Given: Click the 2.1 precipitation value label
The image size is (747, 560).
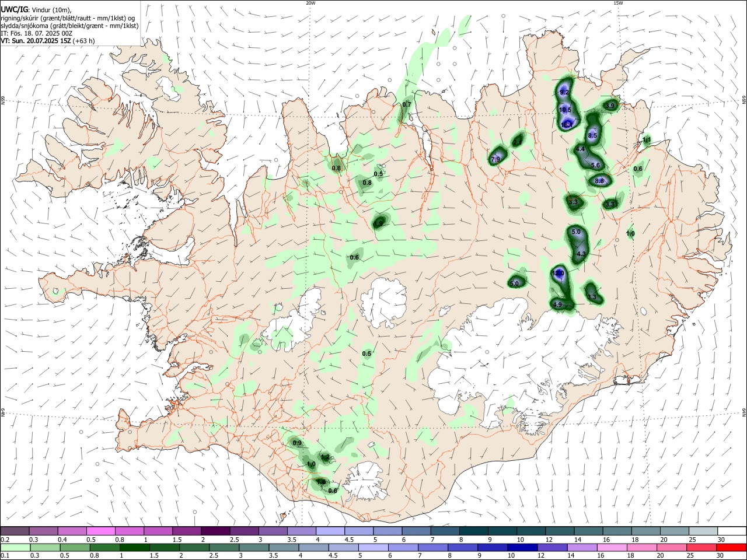Looking at the screenshot, I should (517, 142).
